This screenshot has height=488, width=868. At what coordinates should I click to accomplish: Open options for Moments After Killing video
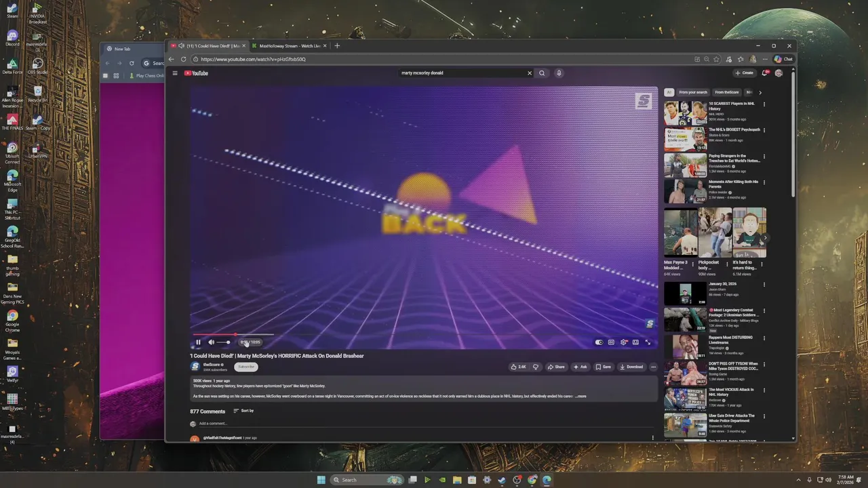(764, 182)
